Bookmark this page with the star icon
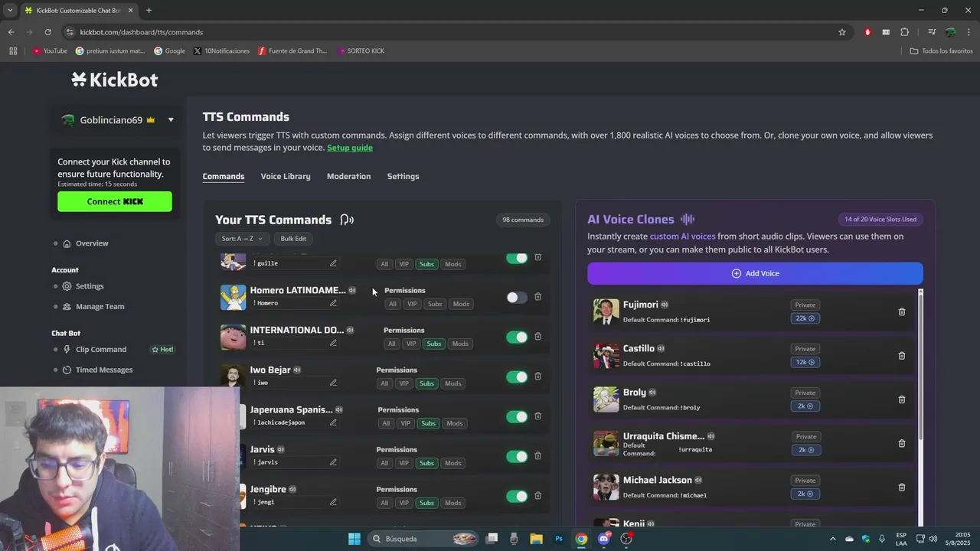 click(x=842, y=32)
